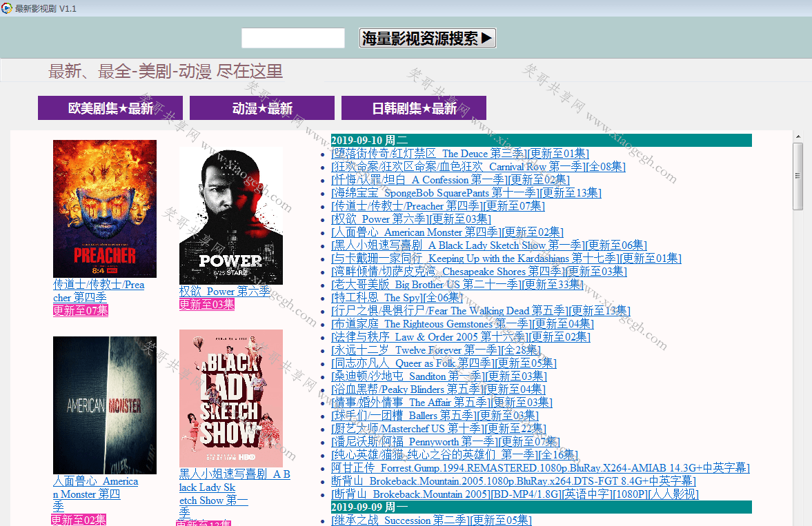Open Chesapeake Shores 第四季 list entry

tap(479, 272)
